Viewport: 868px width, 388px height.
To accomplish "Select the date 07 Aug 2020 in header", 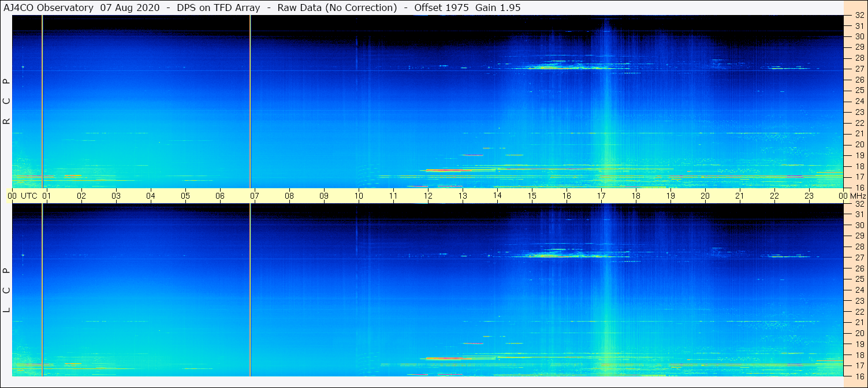I will point(131,8).
